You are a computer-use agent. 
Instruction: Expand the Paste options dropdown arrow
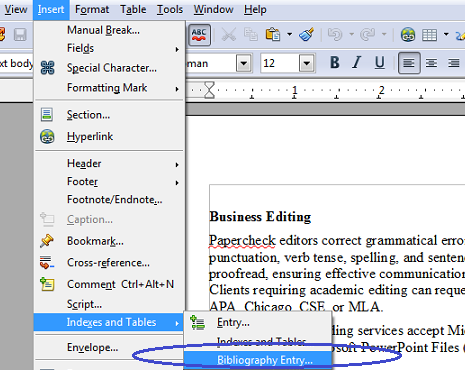coord(289,34)
